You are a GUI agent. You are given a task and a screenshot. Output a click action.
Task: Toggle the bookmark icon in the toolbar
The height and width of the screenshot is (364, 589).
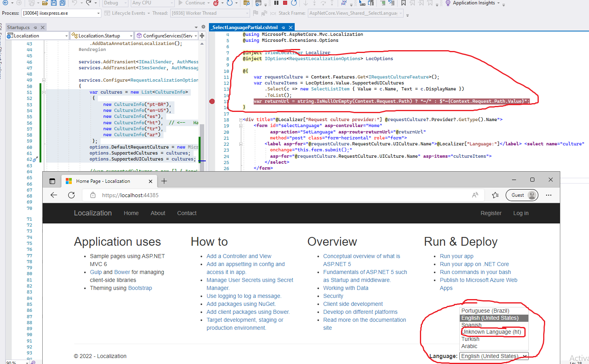(404, 3)
